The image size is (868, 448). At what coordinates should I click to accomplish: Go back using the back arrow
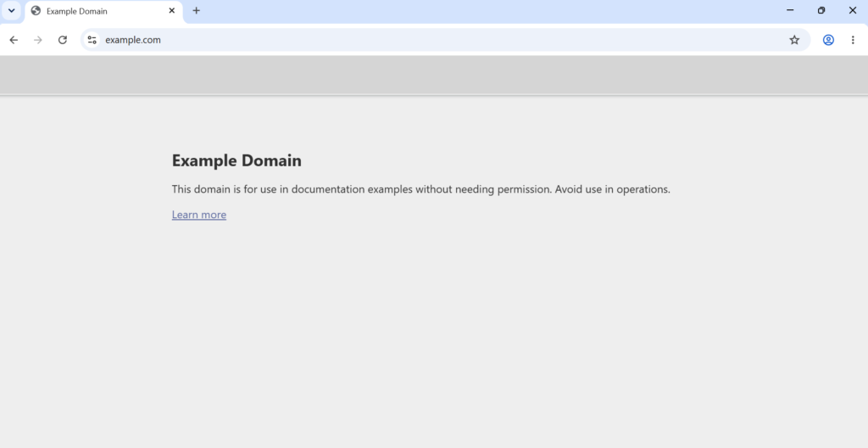coord(14,40)
